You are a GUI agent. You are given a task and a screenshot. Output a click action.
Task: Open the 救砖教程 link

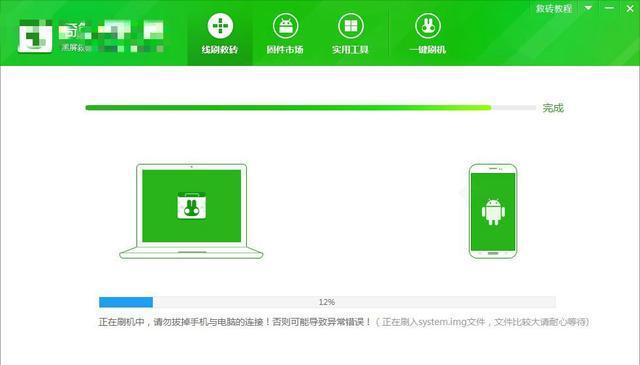coord(554,9)
